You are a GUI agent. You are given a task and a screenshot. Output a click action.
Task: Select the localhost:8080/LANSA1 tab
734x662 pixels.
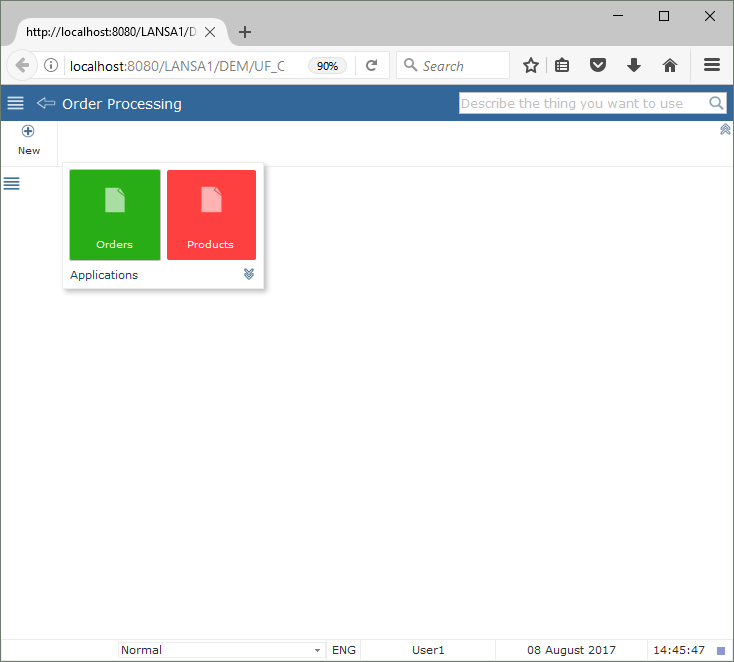[x=111, y=32]
